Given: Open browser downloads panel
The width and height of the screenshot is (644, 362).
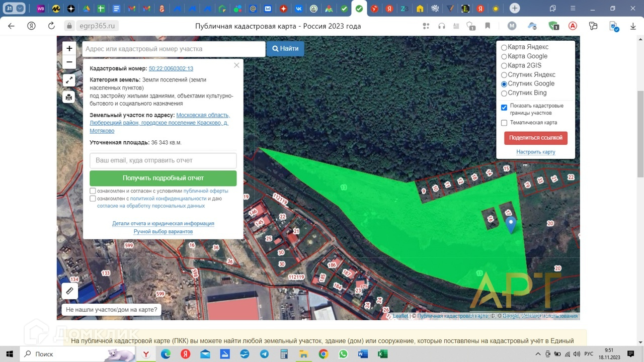Looking at the screenshot, I should pos(632,26).
